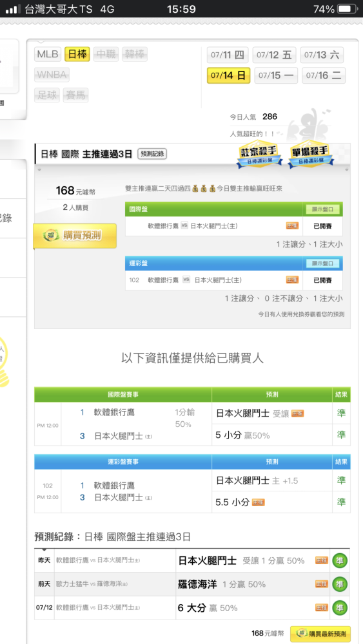Choose date 07/11 四
This screenshot has width=363, height=644.
[228, 55]
